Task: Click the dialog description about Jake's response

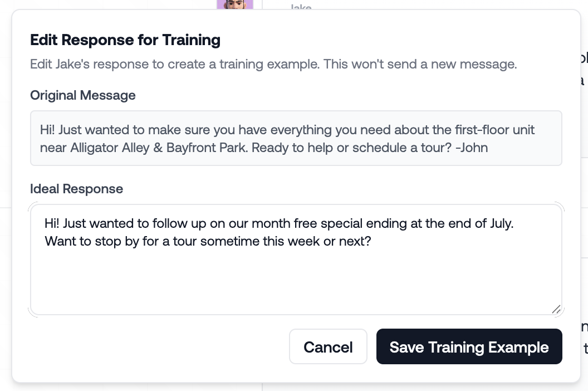Action: [273, 64]
